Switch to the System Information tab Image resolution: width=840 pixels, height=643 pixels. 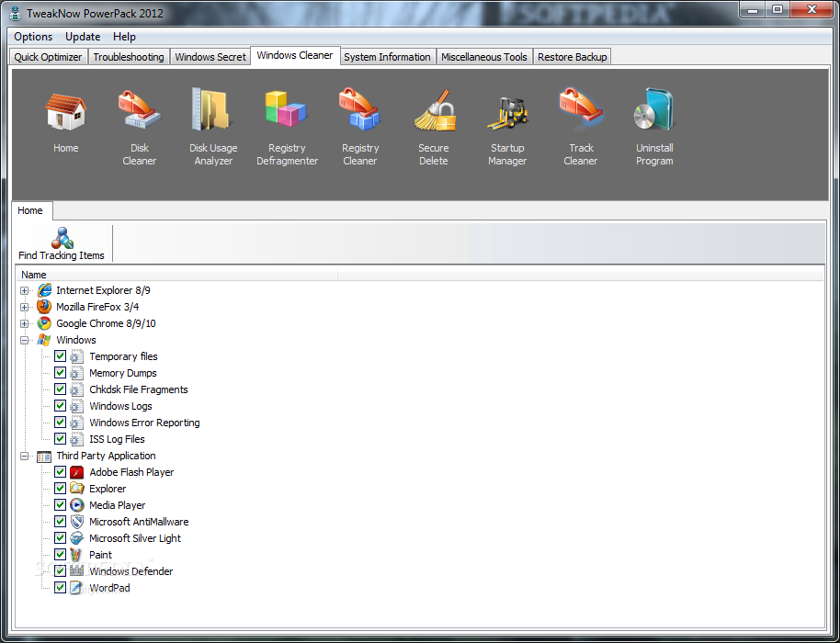pyautogui.click(x=387, y=57)
